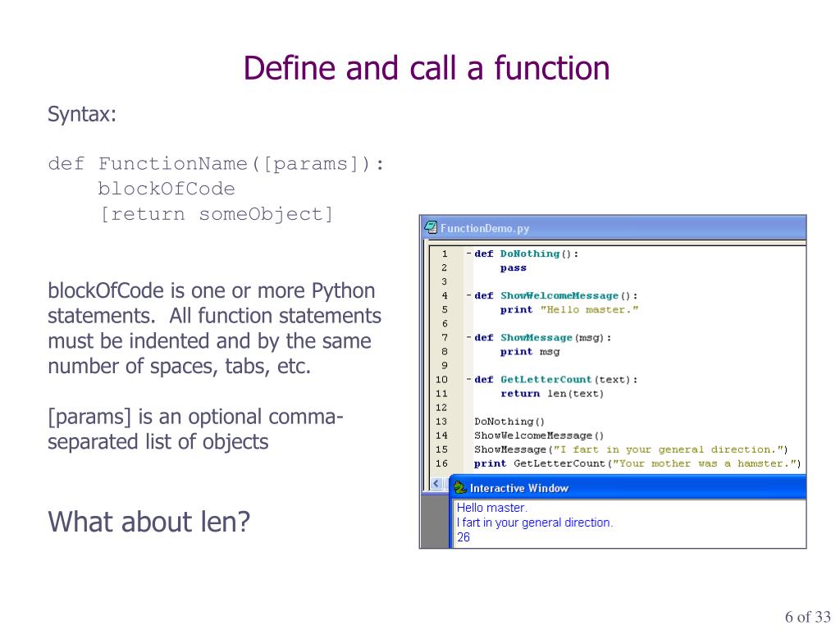Click the Interactive Window python icon
Viewport: 840px width, 630px height.
pyautogui.click(x=459, y=487)
